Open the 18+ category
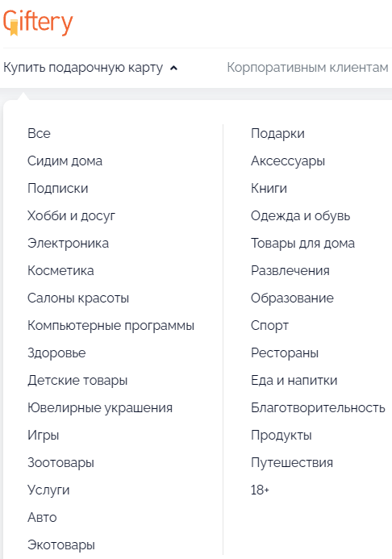Viewport: 392px width, 559px height. point(260,490)
